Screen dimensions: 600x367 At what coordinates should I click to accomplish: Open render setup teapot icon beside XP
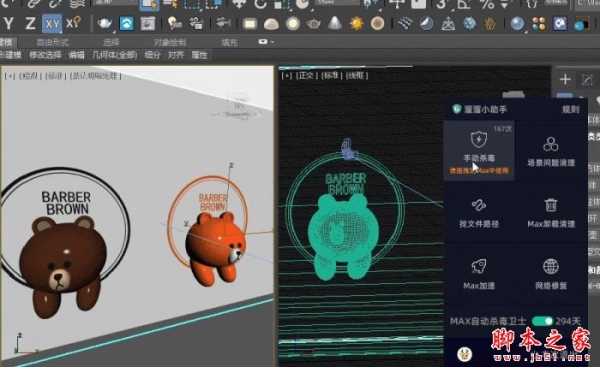coord(104,24)
